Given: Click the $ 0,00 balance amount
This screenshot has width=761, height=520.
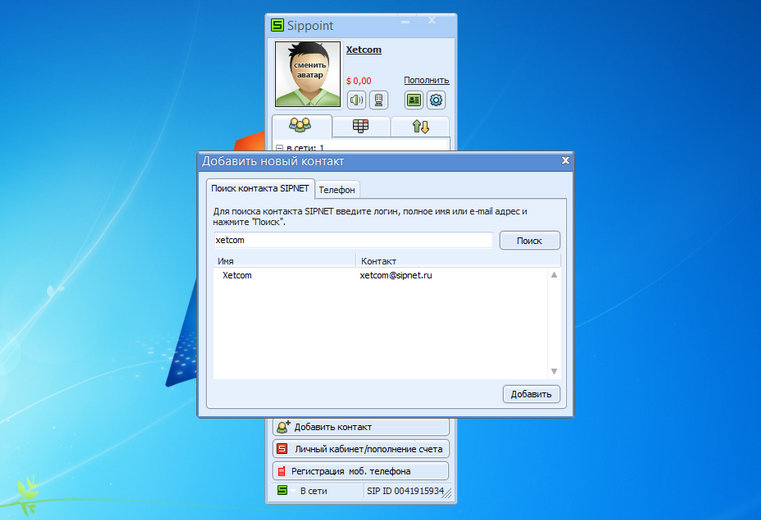Looking at the screenshot, I should tap(359, 81).
